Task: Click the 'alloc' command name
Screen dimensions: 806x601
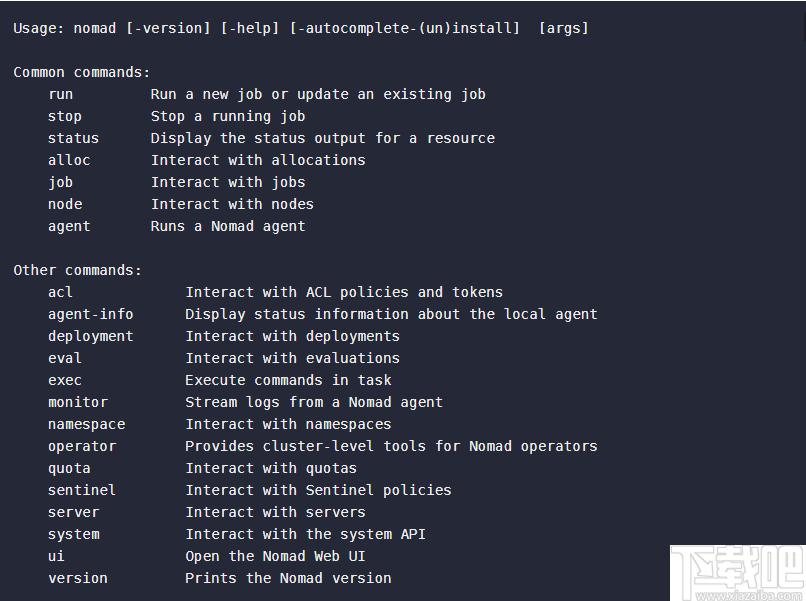Action: coord(69,160)
